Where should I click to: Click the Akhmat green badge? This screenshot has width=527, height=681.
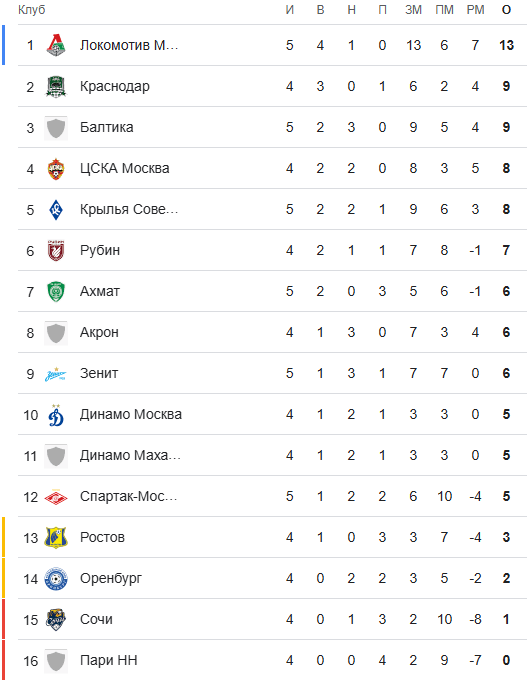click(56, 291)
